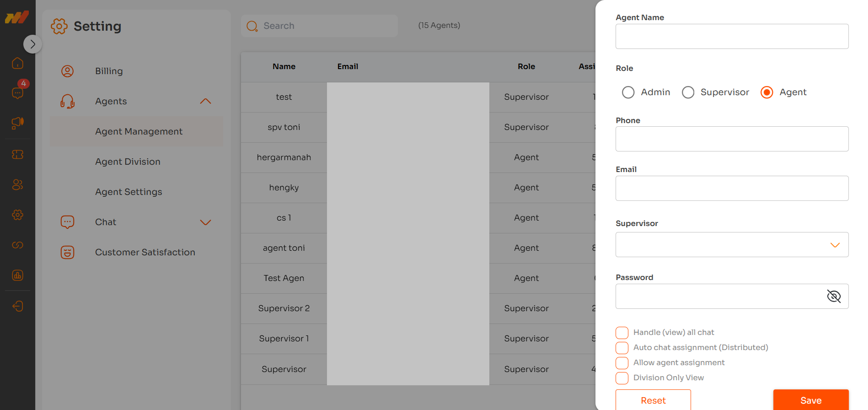868x410 pixels.
Task: Click inside the Agent Name field
Action: (x=732, y=37)
